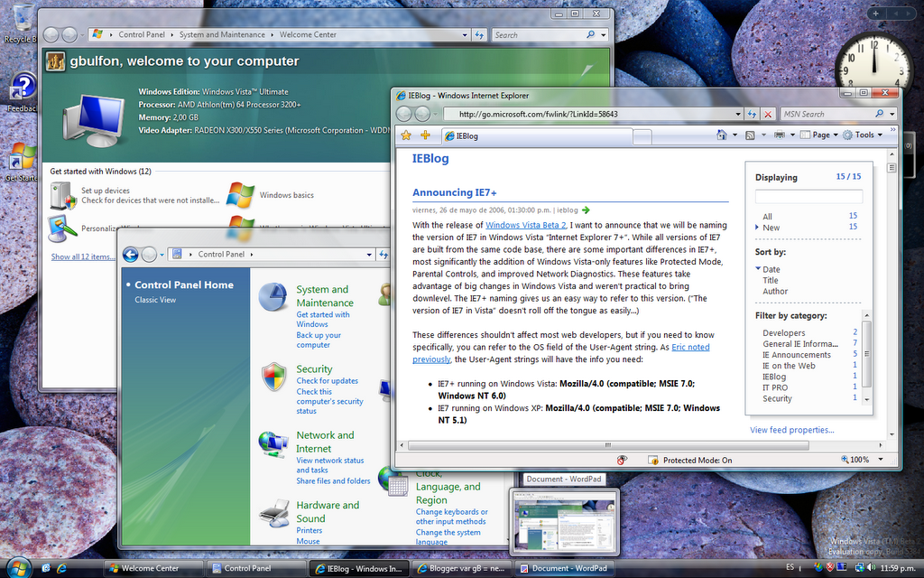
Task: Click the volume speaker icon in system tray
Action: (871, 568)
